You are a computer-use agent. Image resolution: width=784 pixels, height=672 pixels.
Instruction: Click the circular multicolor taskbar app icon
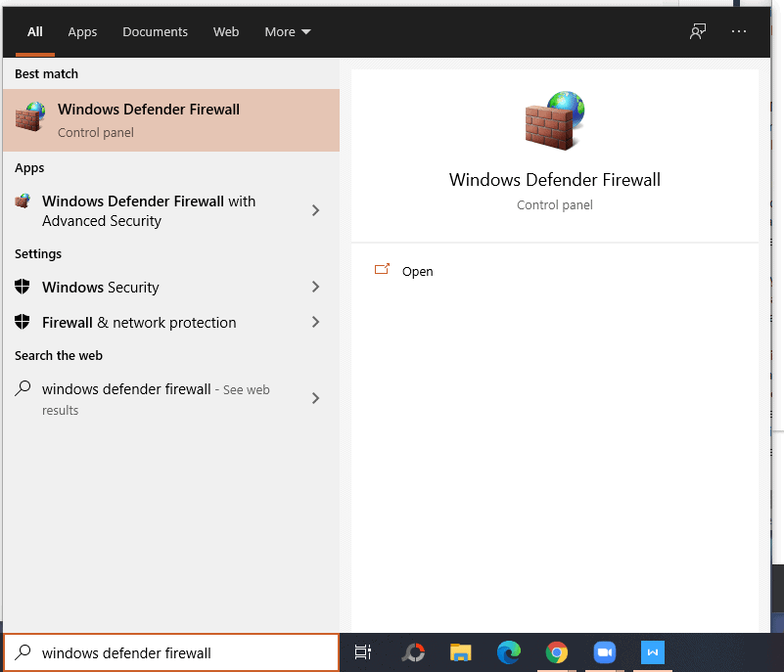coord(413,652)
